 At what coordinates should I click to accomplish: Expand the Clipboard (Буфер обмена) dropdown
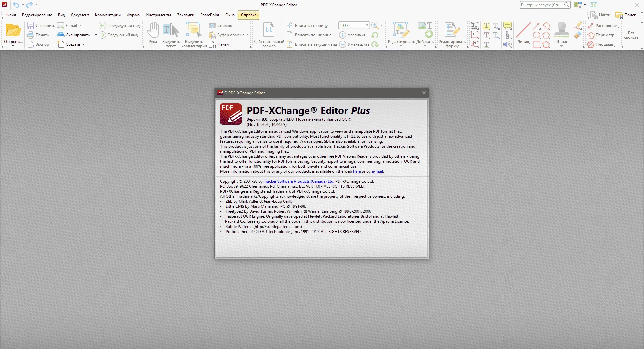(x=247, y=35)
